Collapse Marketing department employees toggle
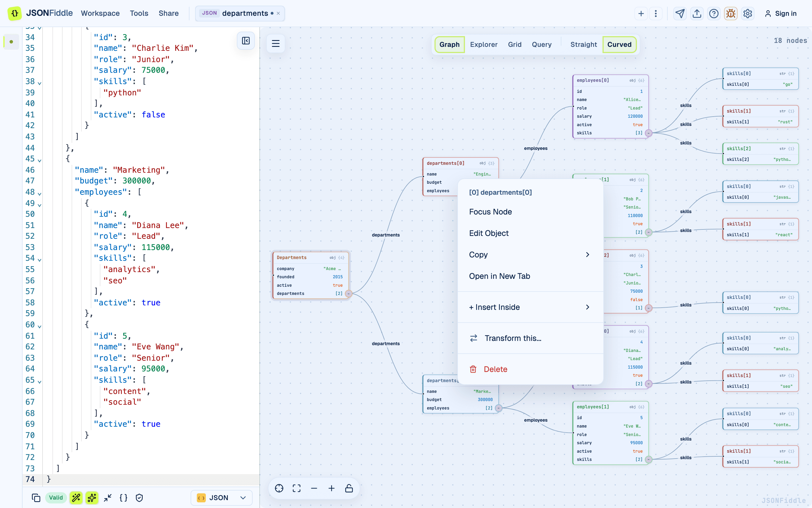 tap(498, 408)
